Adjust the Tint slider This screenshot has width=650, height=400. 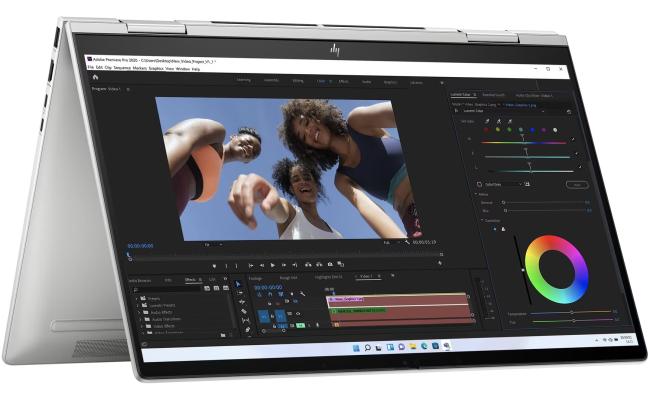pos(573,320)
